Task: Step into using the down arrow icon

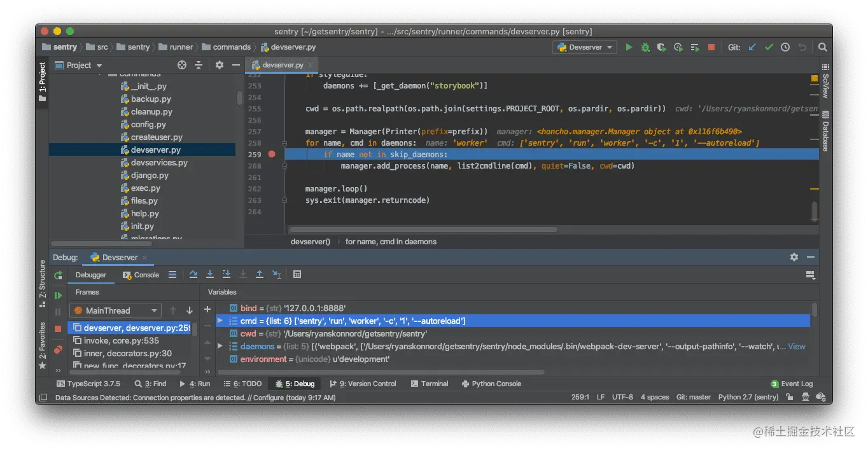Action: click(x=210, y=275)
